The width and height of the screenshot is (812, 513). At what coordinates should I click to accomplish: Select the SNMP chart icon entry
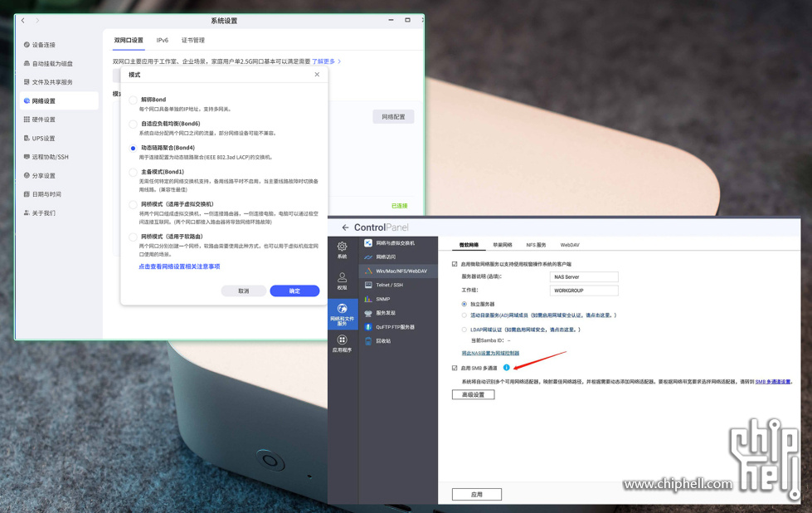click(369, 299)
